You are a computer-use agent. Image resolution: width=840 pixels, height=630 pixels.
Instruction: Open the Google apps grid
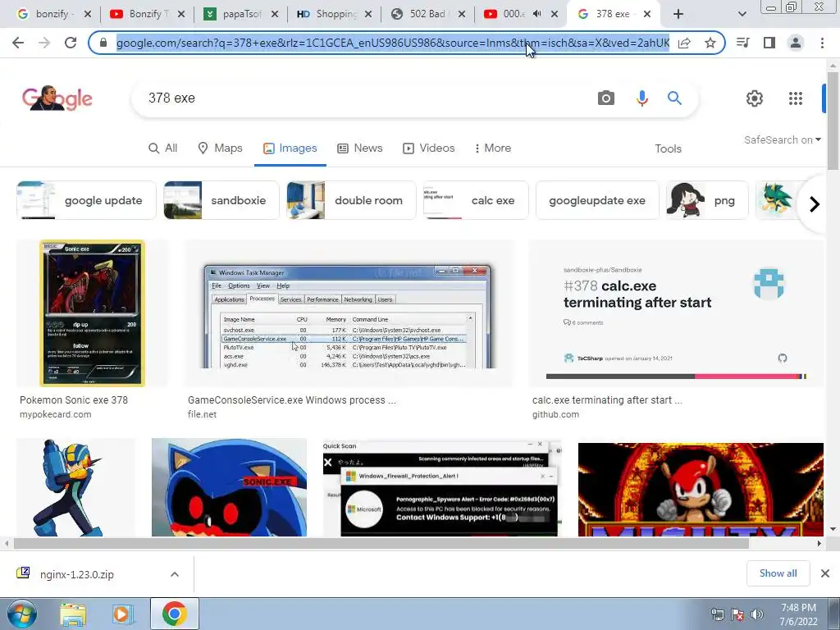tap(796, 98)
